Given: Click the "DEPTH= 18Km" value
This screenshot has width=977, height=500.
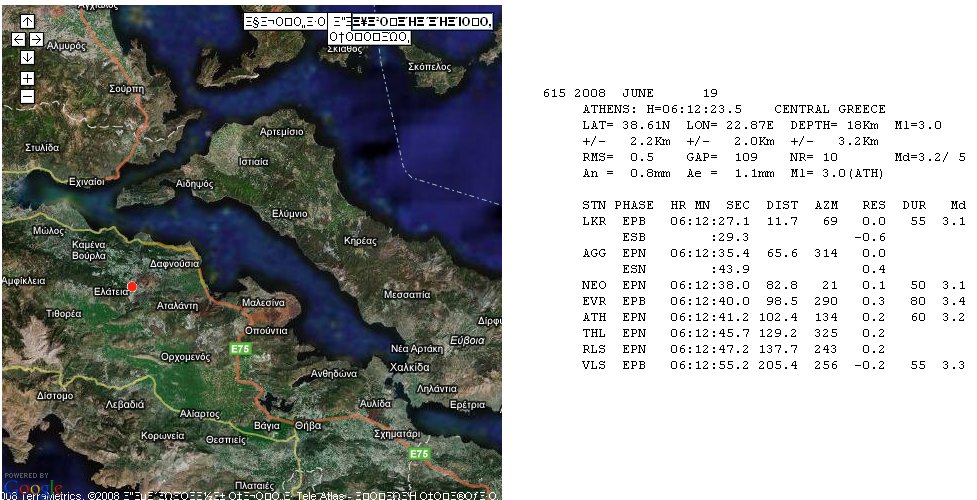Looking at the screenshot, I should pyautogui.click(x=834, y=125).
